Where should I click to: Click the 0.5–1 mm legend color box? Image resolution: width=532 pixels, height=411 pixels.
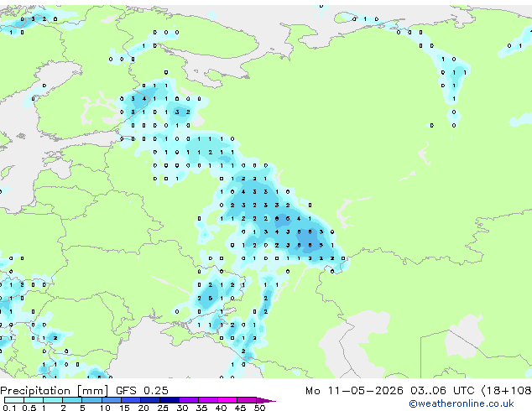point(34,400)
